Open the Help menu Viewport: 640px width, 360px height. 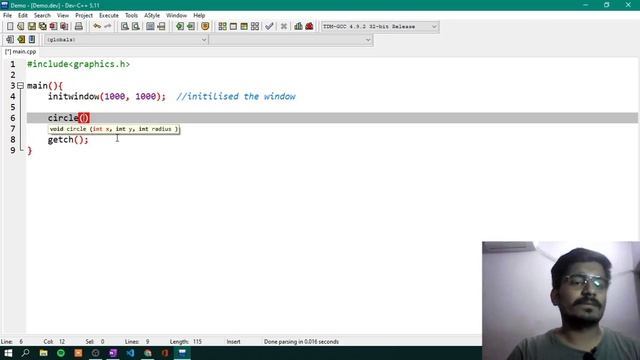[x=199, y=15]
